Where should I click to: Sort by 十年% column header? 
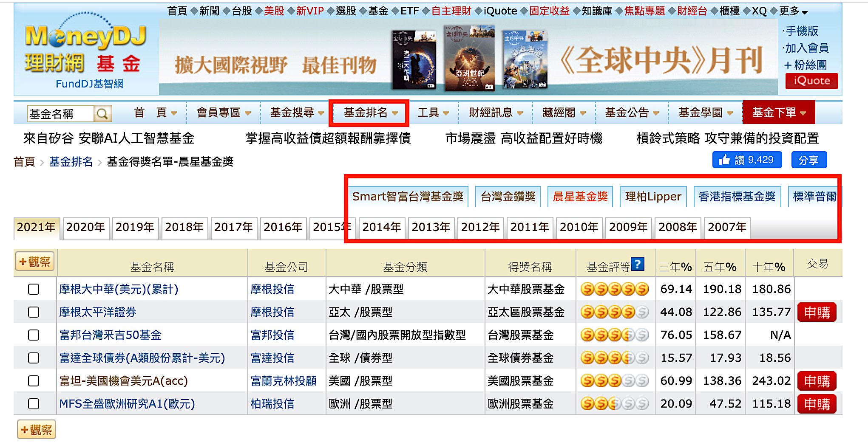(x=769, y=267)
